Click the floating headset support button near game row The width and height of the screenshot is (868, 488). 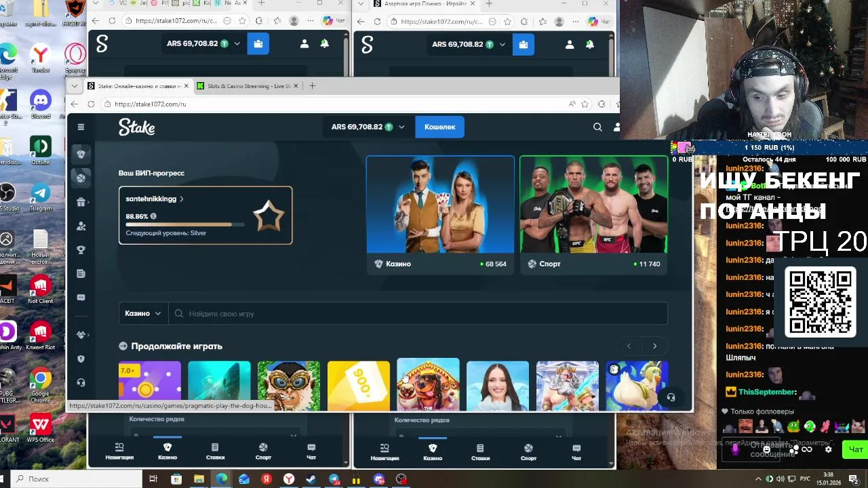671,398
